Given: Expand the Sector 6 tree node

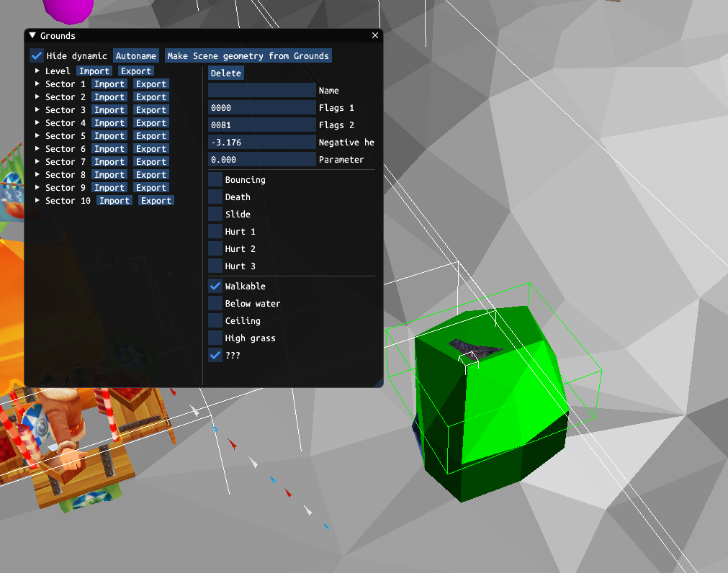Looking at the screenshot, I should pyautogui.click(x=37, y=149).
